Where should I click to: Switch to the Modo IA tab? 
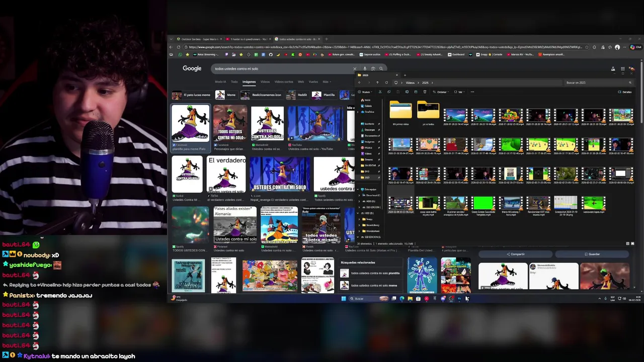click(x=220, y=81)
